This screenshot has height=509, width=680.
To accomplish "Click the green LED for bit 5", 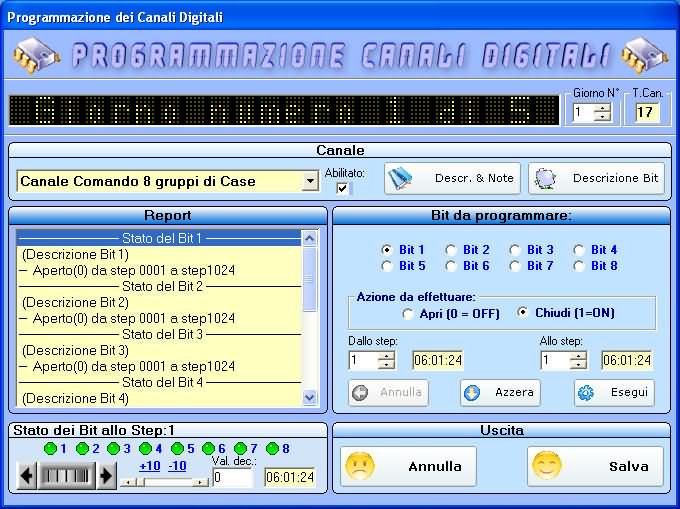I will click(x=177, y=448).
